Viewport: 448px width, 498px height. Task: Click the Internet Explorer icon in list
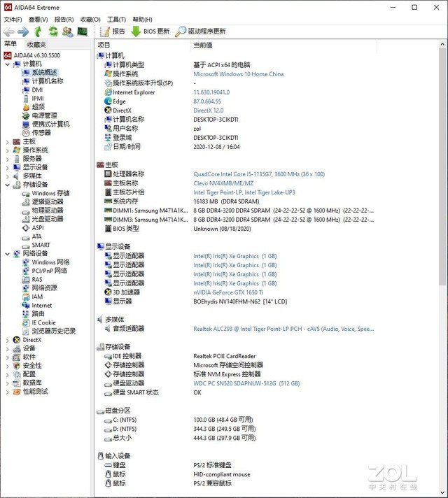click(108, 92)
